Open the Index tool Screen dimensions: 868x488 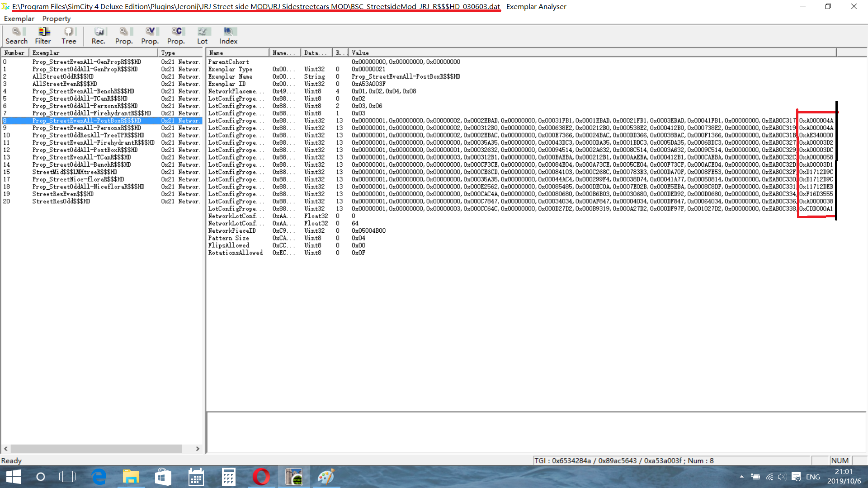(x=228, y=36)
